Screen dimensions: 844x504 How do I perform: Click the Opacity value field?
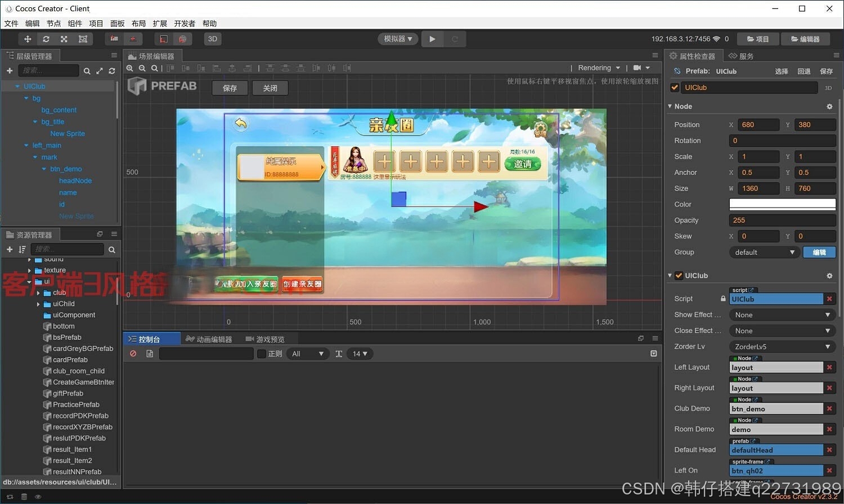pos(782,220)
